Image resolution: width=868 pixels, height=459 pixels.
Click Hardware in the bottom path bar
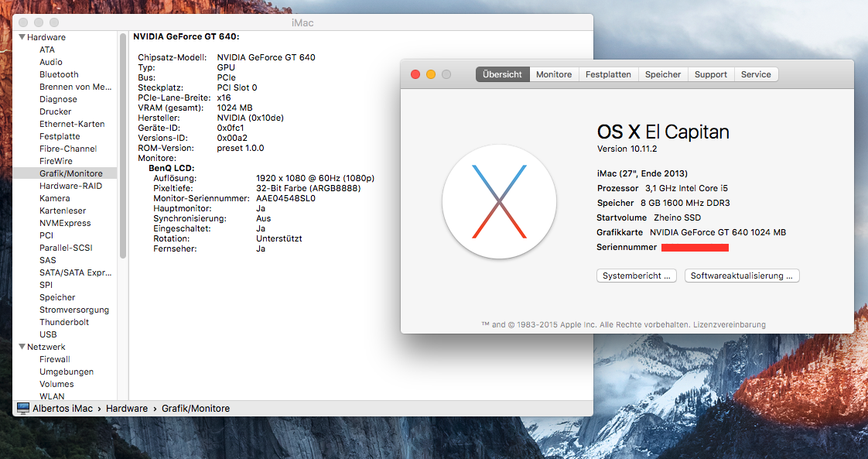point(127,408)
